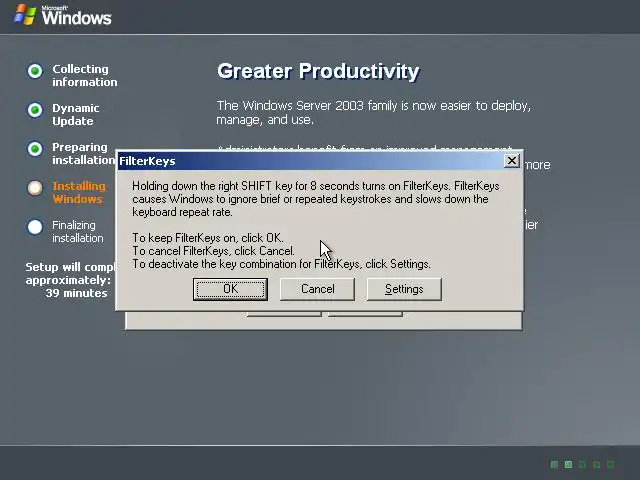Click the green Preparing installation step bullet
This screenshot has width=640, height=480.
pos(35,149)
